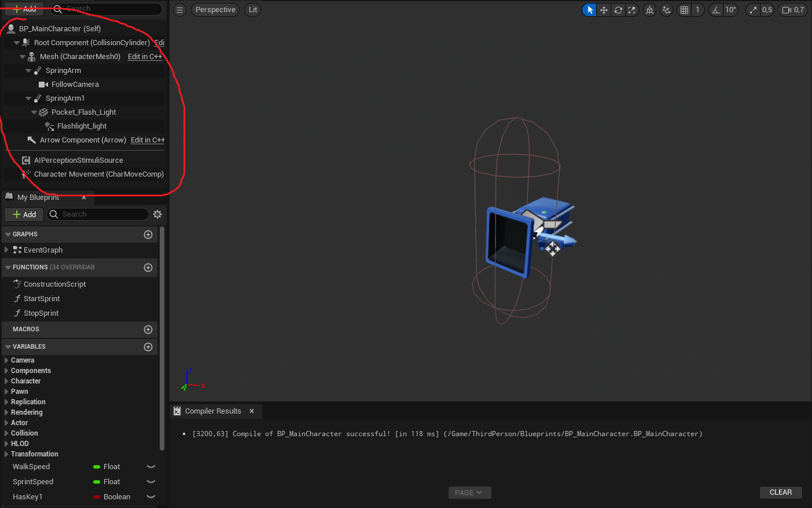Open viewport options hamburger menu
Image resolution: width=812 pixels, height=508 pixels.
[x=180, y=10]
